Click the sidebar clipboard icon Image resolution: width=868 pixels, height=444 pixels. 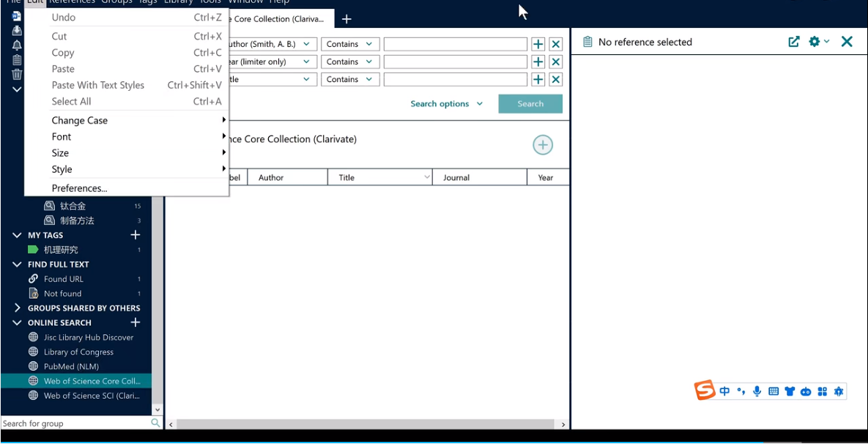point(17,60)
